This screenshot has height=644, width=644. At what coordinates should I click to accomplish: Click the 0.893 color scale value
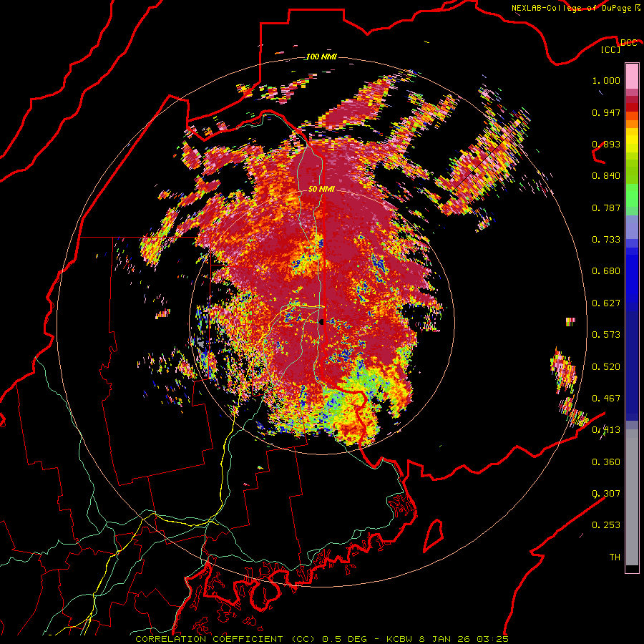click(x=606, y=144)
